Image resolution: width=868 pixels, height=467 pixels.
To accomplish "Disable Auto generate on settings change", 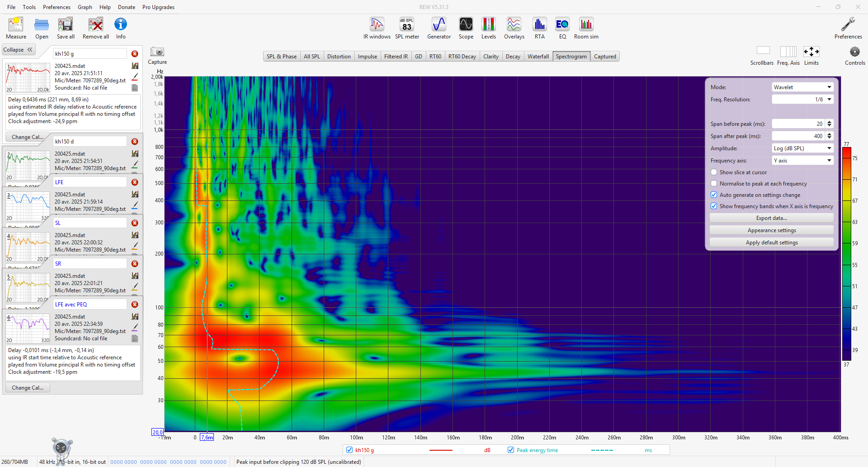I will [x=714, y=195].
